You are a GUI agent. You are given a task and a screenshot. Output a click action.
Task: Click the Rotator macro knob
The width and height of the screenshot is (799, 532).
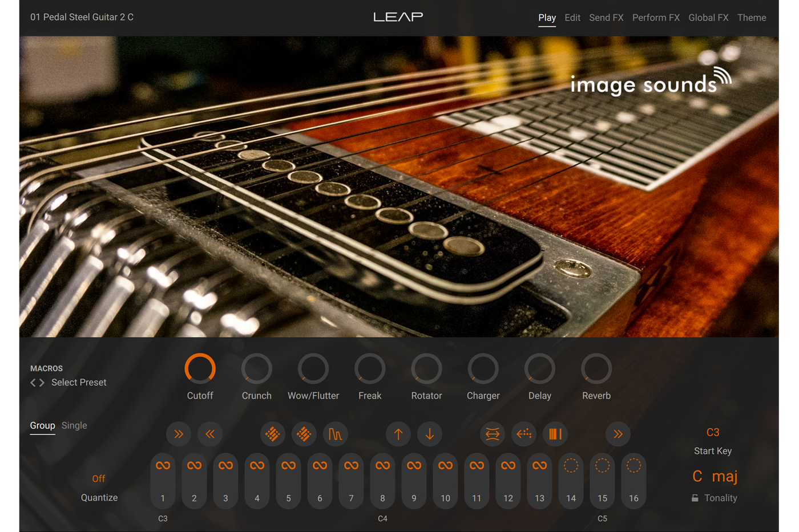coord(427,369)
